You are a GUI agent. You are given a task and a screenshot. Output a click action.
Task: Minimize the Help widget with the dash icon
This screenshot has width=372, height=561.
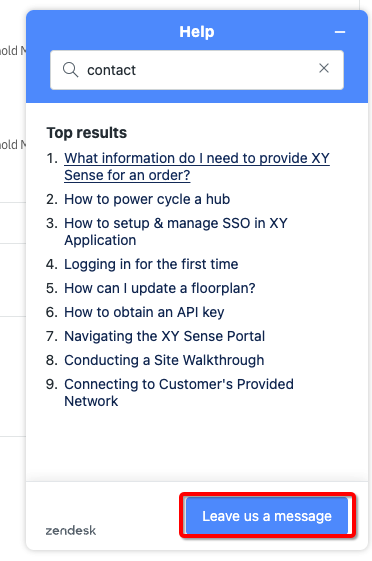click(x=340, y=32)
